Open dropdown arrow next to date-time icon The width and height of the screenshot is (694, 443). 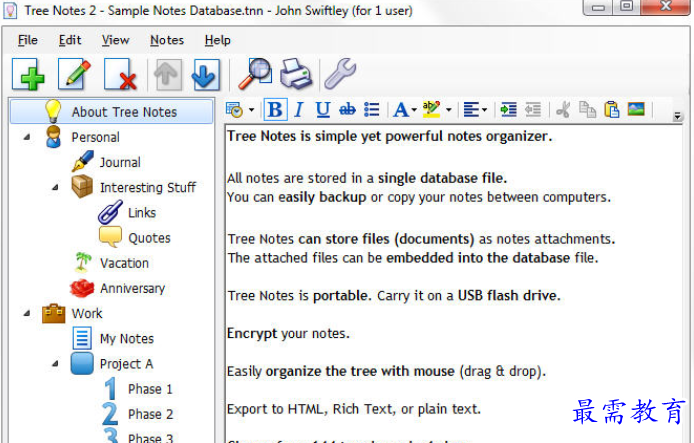(x=251, y=109)
